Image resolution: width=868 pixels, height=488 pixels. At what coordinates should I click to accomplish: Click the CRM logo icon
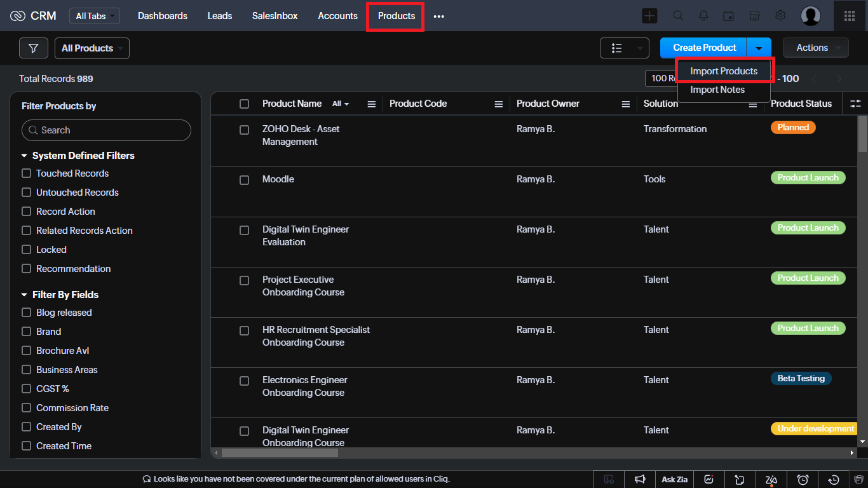tap(18, 16)
